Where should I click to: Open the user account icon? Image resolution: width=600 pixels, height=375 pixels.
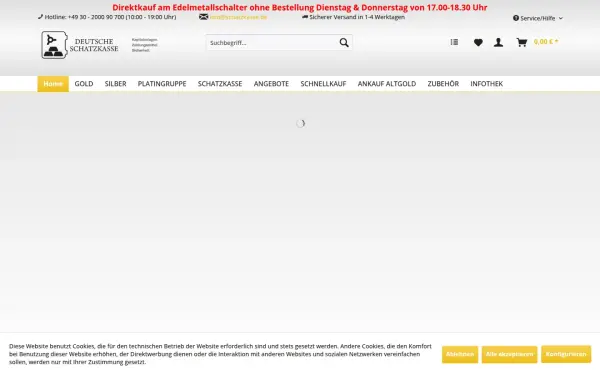pos(498,42)
